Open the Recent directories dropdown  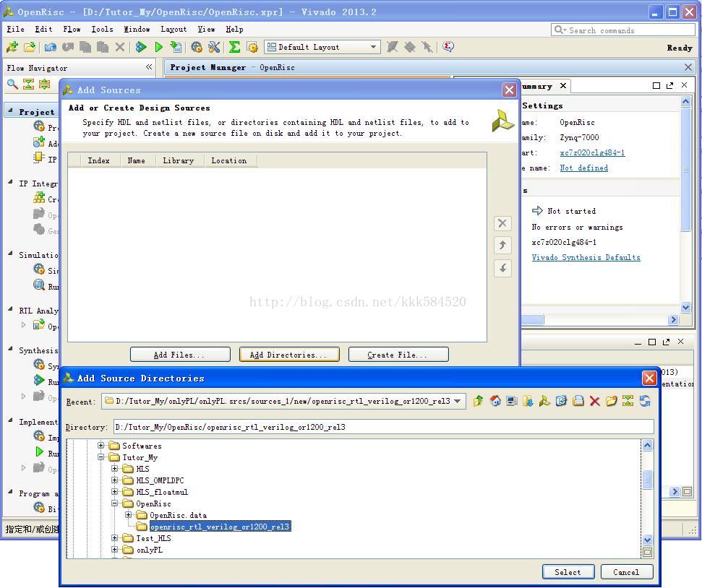[457, 401]
